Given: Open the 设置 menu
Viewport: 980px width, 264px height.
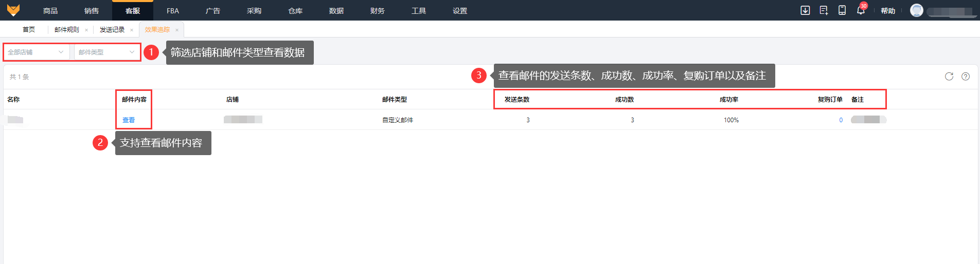Looking at the screenshot, I should click(x=460, y=11).
